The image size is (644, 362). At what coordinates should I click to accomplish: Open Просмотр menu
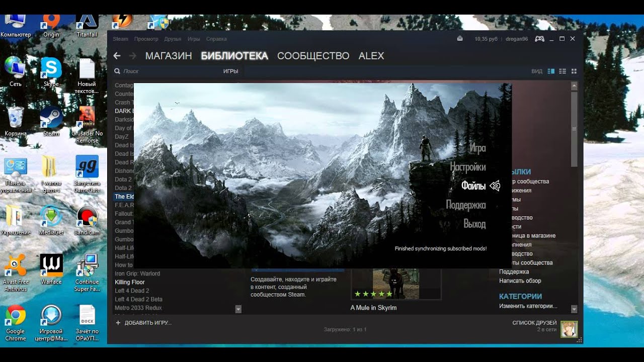tap(146, 39)
